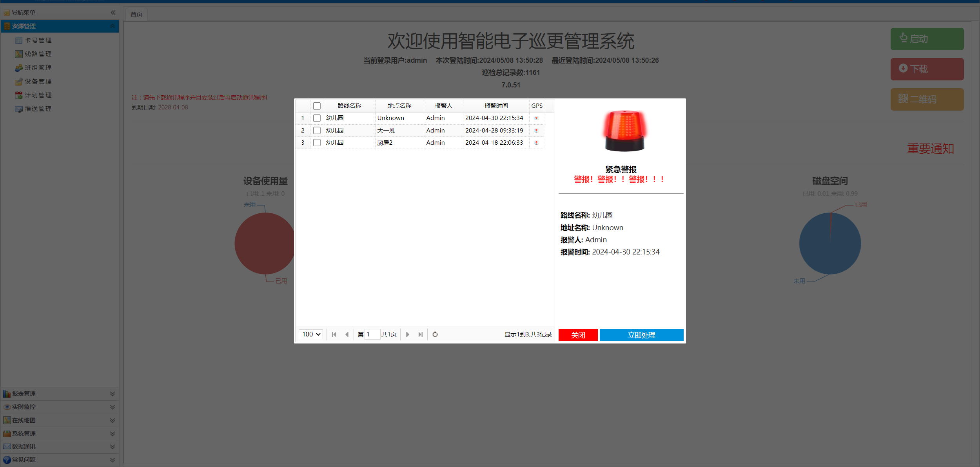Click the blue 磁盘空间 pie chart

pyautogui.click(x=830, y=243)
